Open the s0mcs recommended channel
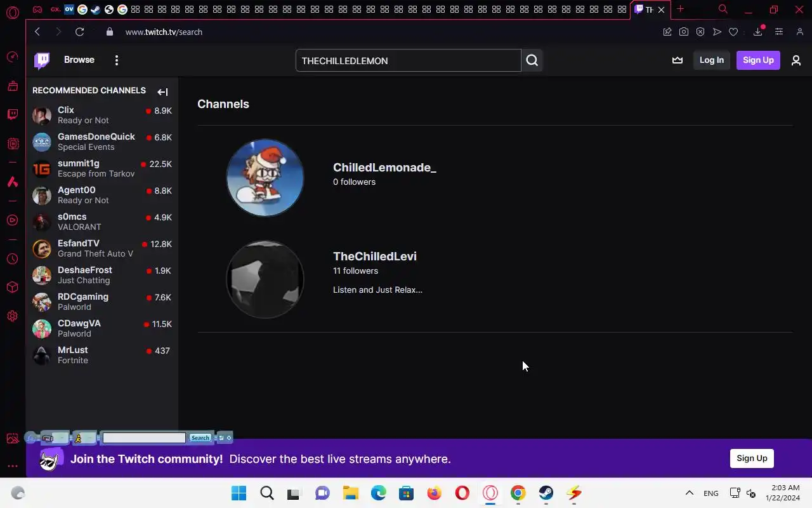 (x=102, y=222)
